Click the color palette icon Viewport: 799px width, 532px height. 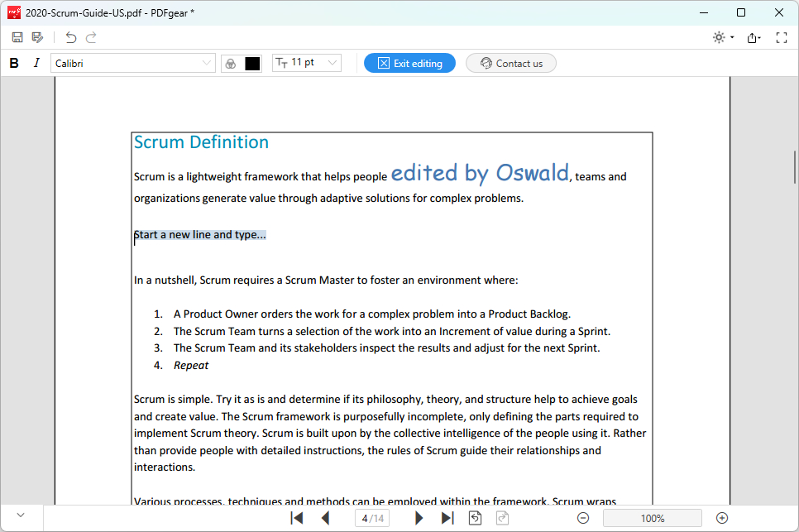tap(231, 64)
